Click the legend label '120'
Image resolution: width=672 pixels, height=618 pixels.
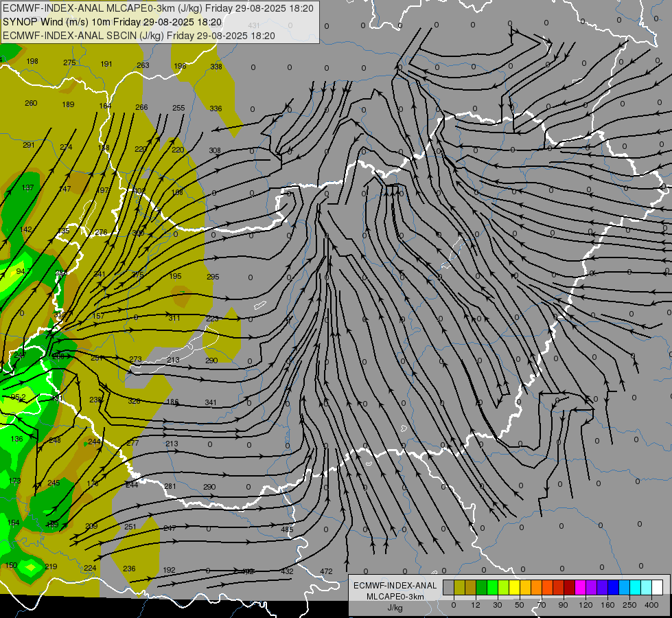[586, 605]
